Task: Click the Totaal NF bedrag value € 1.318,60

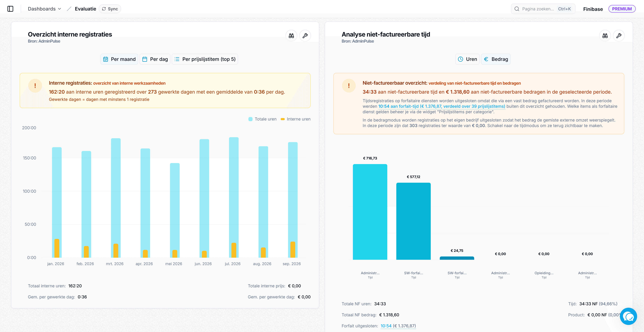Action: pos(389,315)
